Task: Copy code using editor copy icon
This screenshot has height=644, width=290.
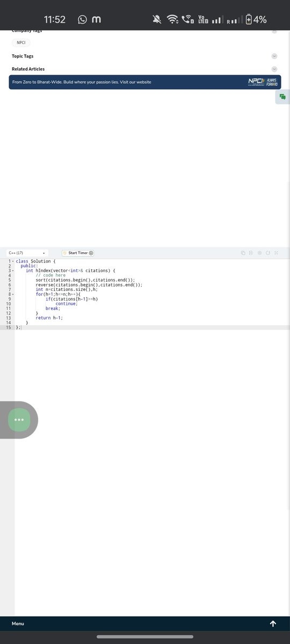Action: [x=243, y=253]
